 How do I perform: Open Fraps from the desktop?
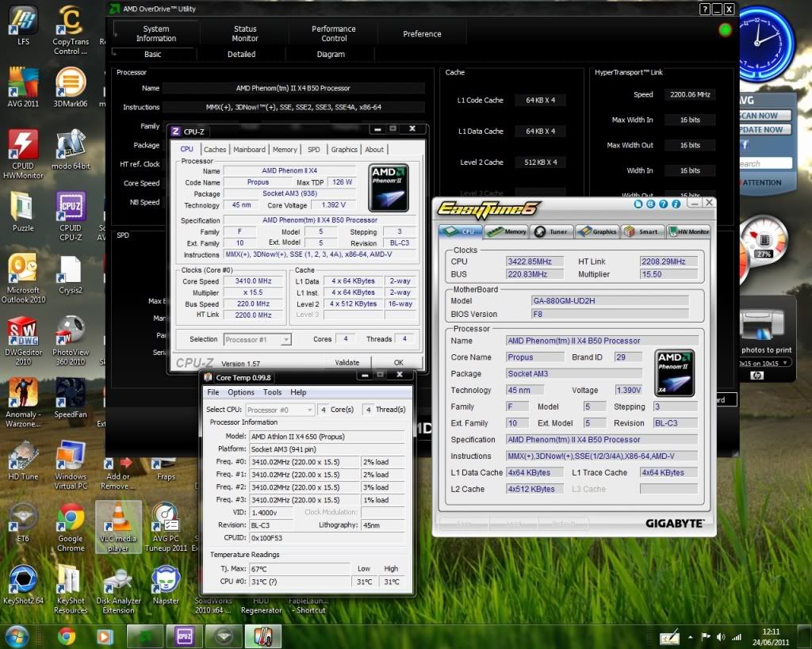166,464
